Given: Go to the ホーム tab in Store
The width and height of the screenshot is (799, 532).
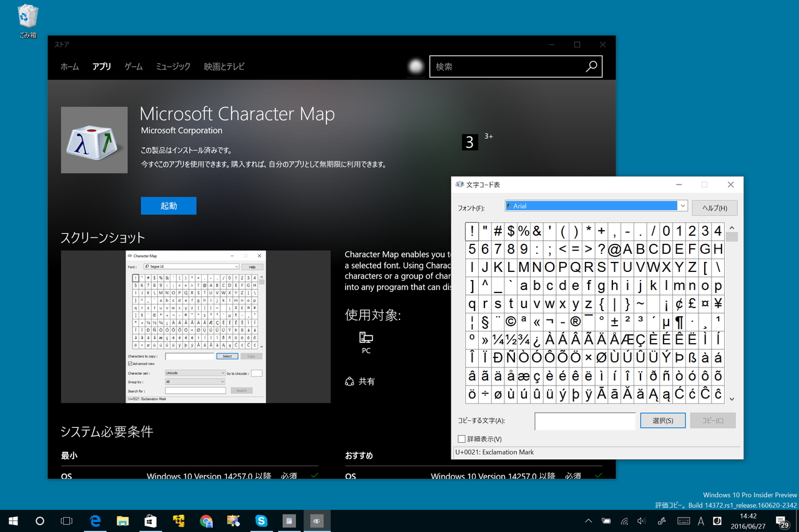Looking at the screenshot, I should (70, 67).
